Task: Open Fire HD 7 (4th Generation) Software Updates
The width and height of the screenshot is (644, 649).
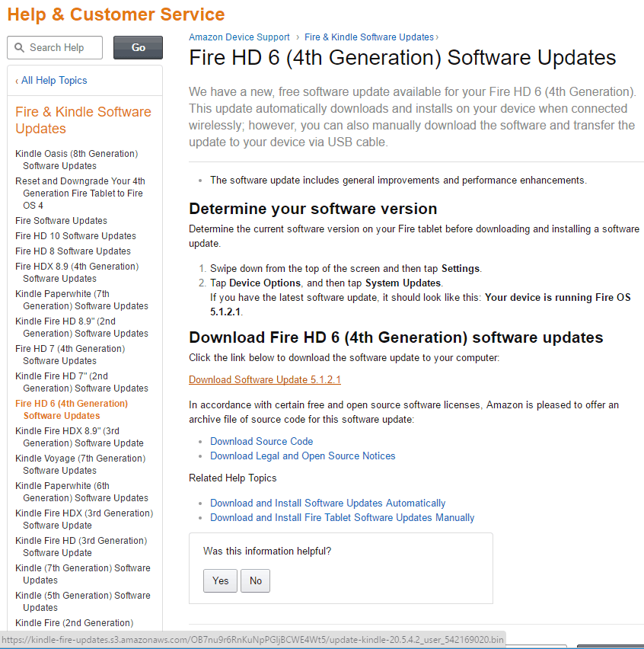Action: coord(70,355)
